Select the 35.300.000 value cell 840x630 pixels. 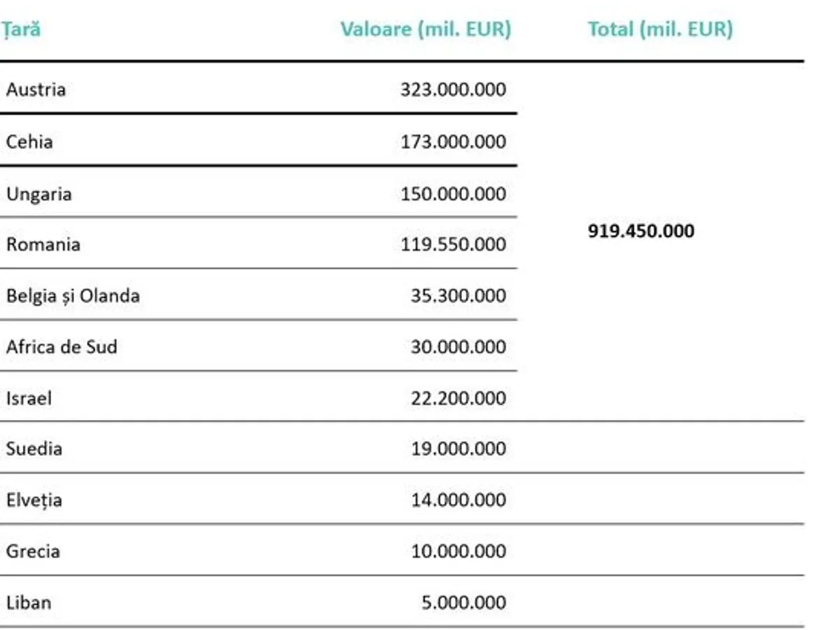tap(458, 295)
